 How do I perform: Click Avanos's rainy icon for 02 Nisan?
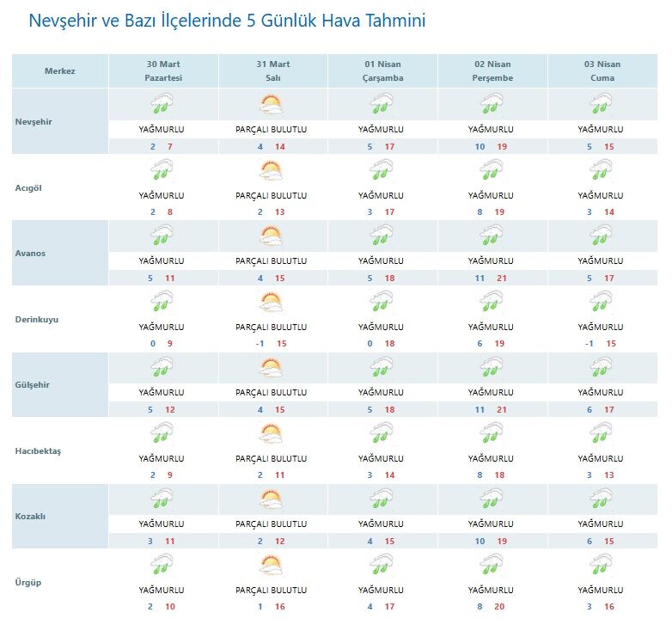pos(492,237)
